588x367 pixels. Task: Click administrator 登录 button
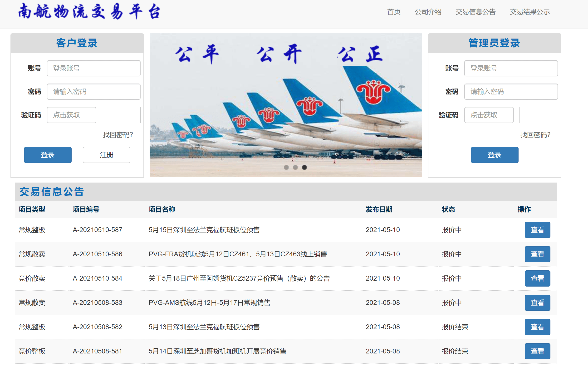pos(495,155)
